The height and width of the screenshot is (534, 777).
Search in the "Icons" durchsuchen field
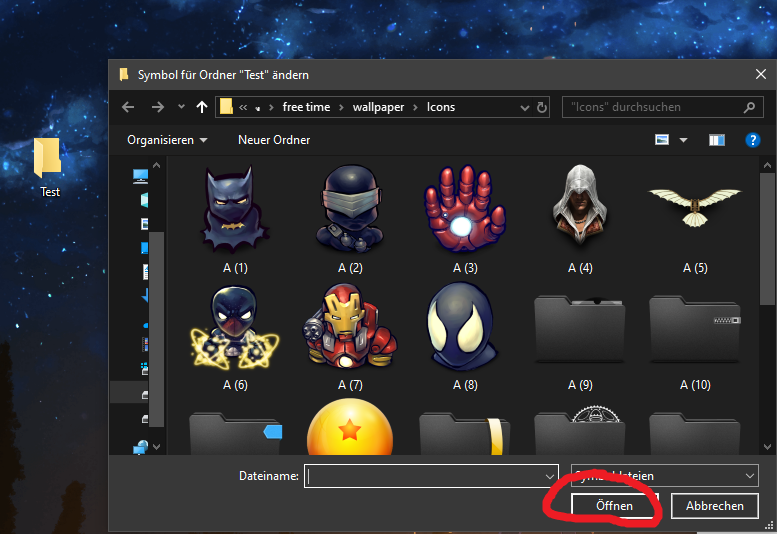(663, 107)
